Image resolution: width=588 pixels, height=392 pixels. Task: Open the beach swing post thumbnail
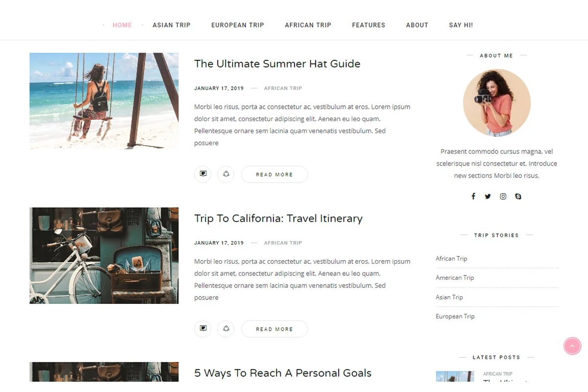click(104, 101)
